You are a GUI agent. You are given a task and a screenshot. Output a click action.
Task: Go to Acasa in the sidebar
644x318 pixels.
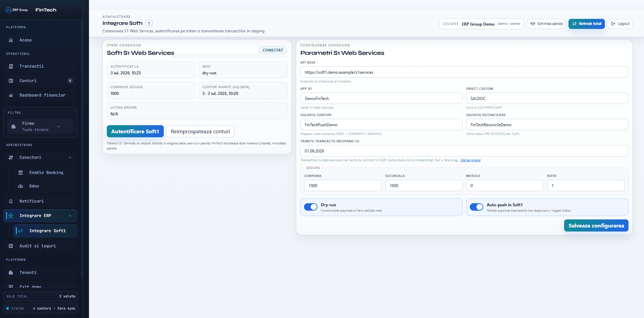tap(40, 40)
